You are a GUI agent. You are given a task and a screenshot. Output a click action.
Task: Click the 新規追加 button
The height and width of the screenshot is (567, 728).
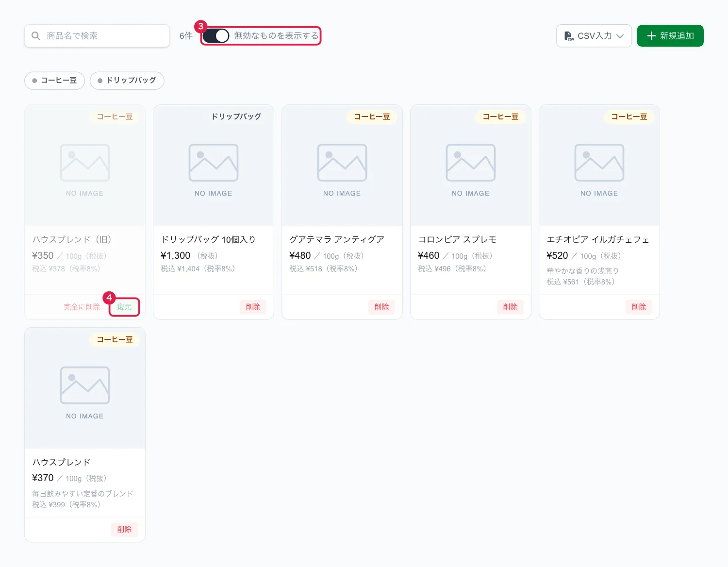point(670,36)
